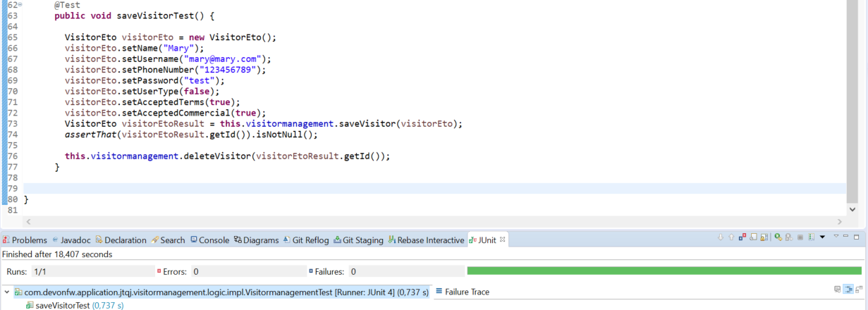
Task: Collapse the saveVisitorTest method fold
Action: (x=20, y=4)
